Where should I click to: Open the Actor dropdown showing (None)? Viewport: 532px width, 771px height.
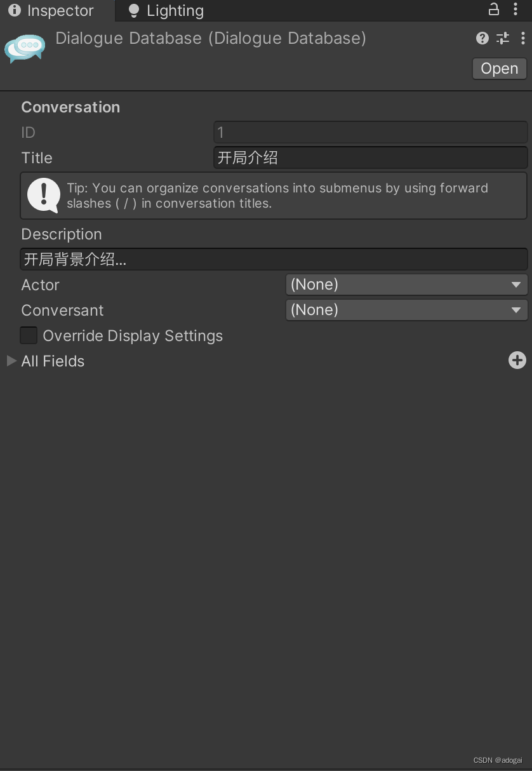[406, 285]
